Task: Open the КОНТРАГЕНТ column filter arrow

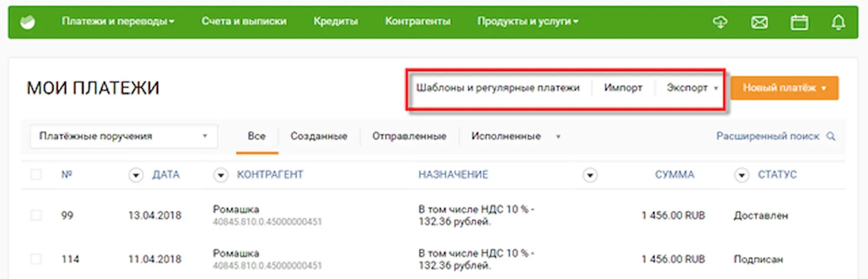Action: point(221,175)
